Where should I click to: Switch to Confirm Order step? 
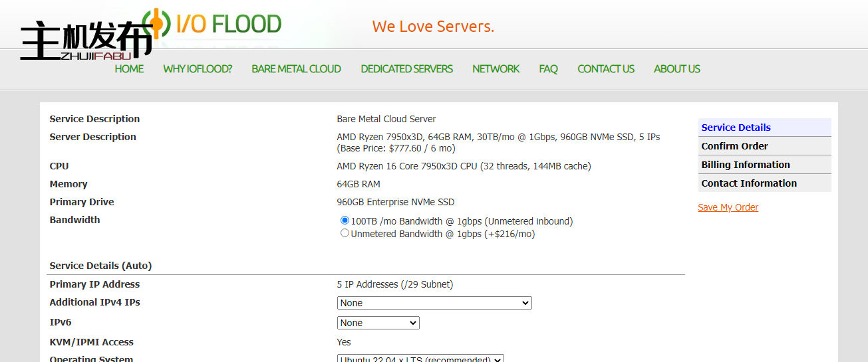[734, 146]
